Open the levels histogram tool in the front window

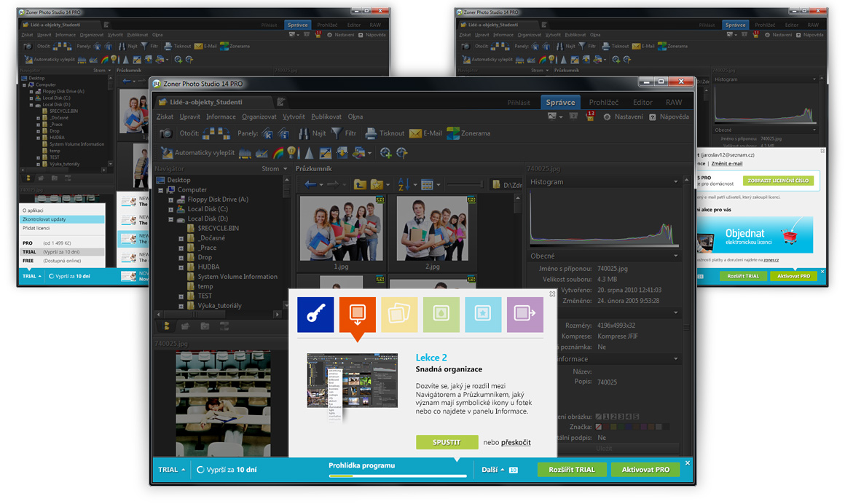pos(245,153)
